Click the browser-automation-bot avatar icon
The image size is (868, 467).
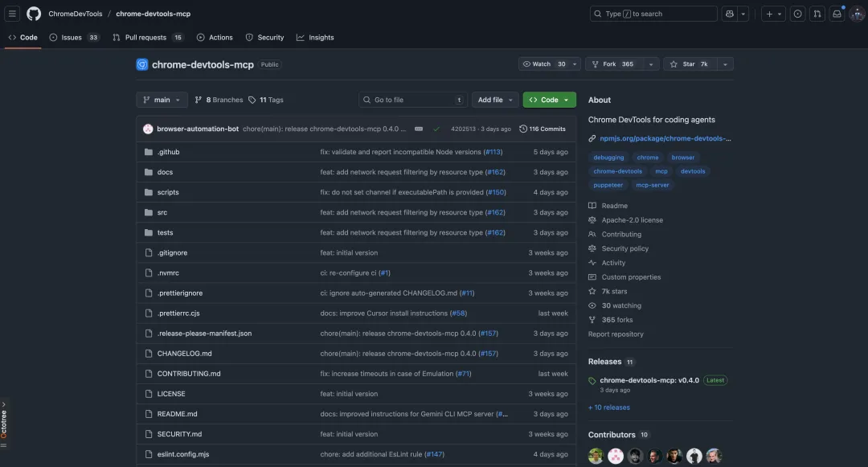click(148, 129)
